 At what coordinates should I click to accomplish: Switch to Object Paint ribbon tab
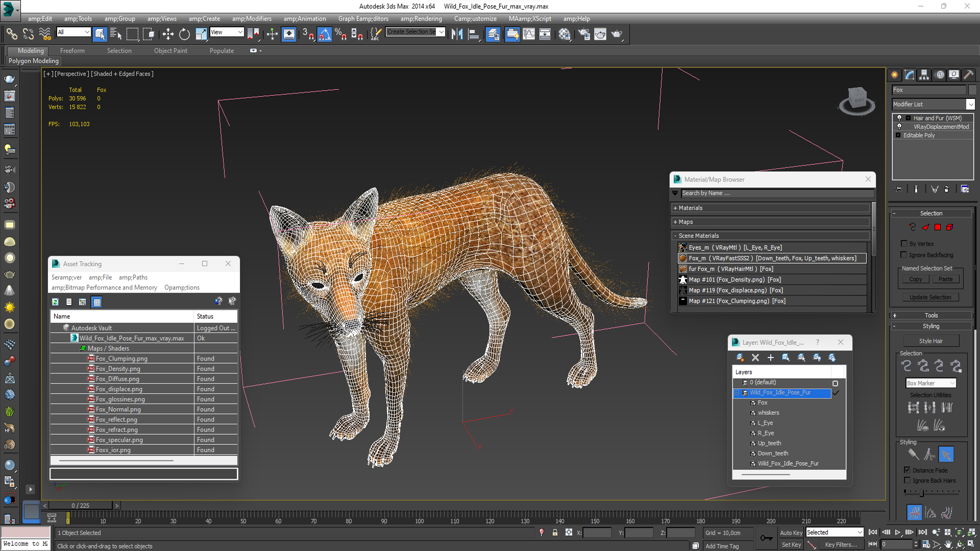tap(170, 51)
